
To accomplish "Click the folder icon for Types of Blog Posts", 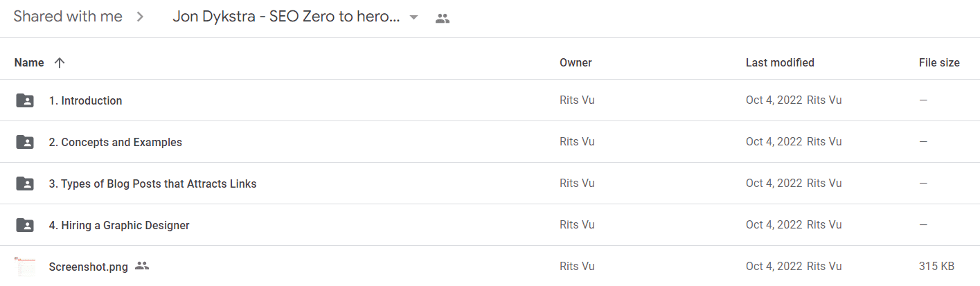I will tap(24, 184).
